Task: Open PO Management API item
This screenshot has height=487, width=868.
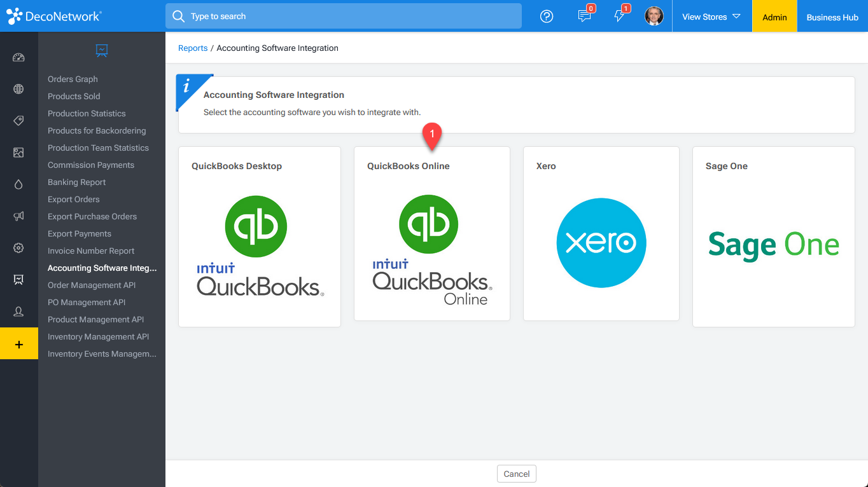Action: click(x=87, y=302)
